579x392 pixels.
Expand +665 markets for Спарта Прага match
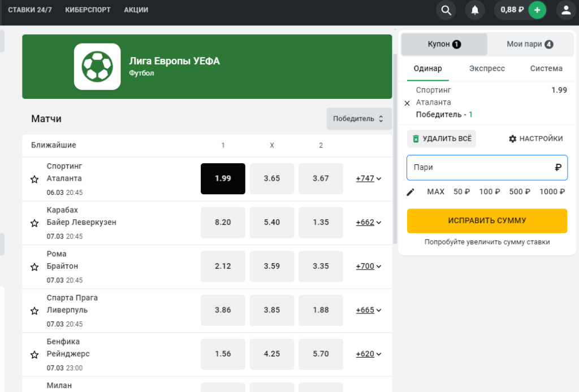pyautogui.click(x=369, y=310)
